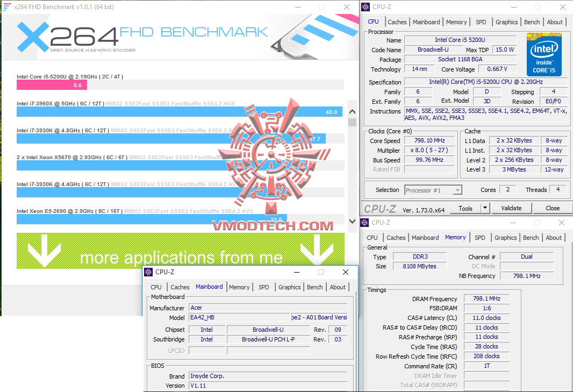Open the Processor #1 selection combo box

pos(433,190)
